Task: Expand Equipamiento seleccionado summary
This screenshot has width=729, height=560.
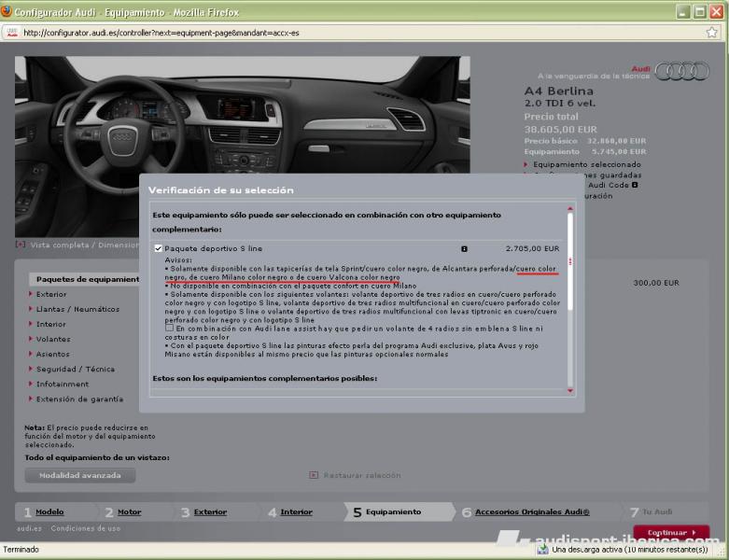Action: coord(587,164)
